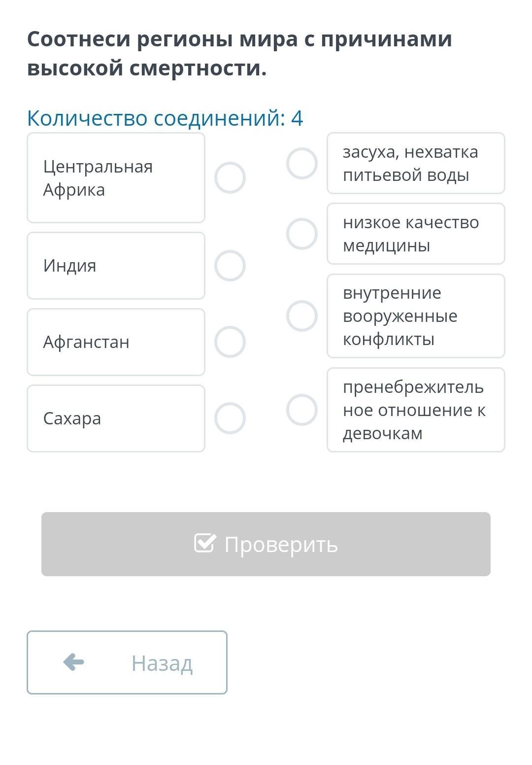Click the внутренние вооруженные конфликты card
Screen dimensions: 532x765
pyautogui.click(x=416, y=316)
